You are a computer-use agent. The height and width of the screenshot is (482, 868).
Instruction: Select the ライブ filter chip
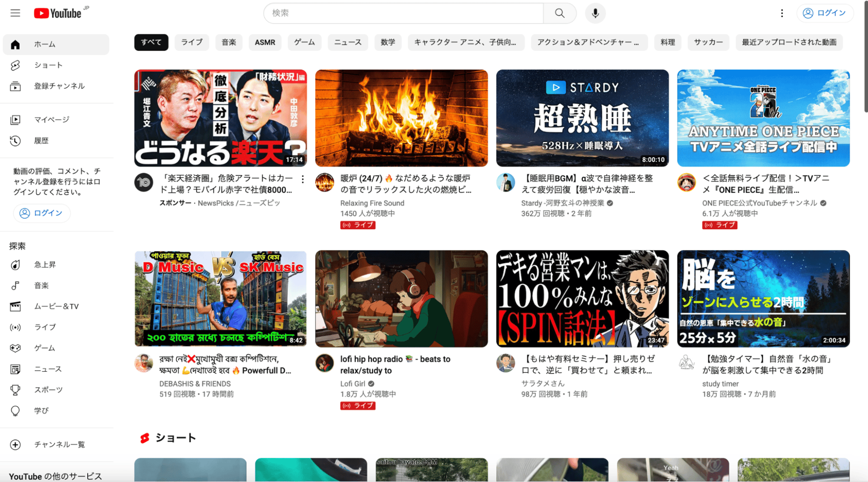pyautogui.click(x=192, y=43)
